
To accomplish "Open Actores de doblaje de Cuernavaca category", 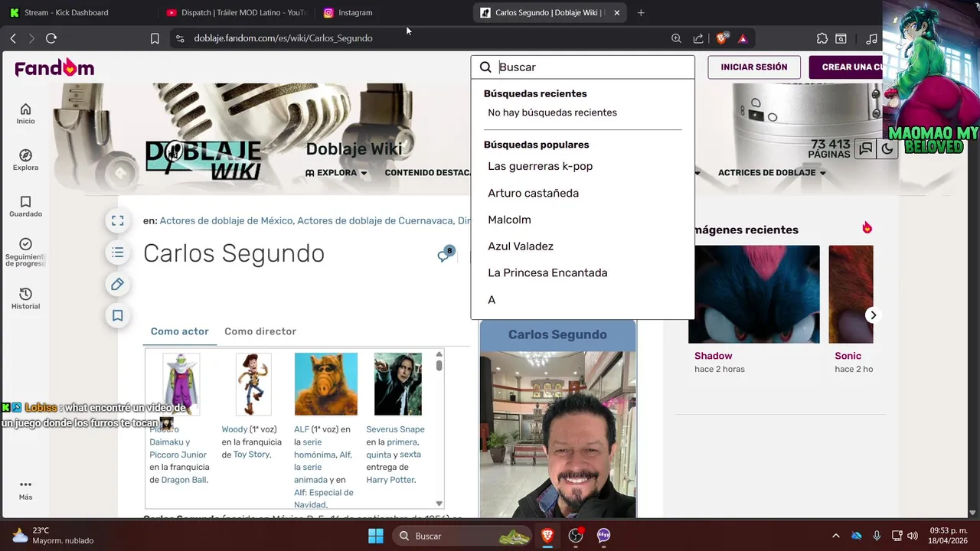I will point(375,220).
